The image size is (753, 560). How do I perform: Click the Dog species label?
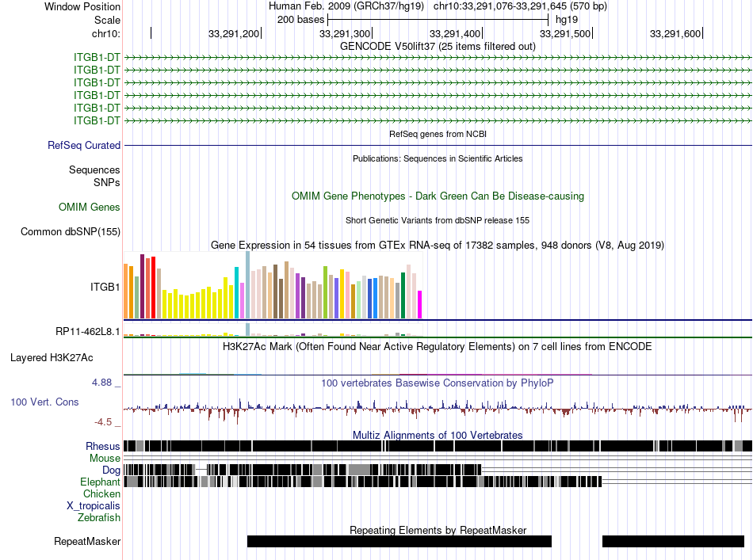(x=111, y=470)
